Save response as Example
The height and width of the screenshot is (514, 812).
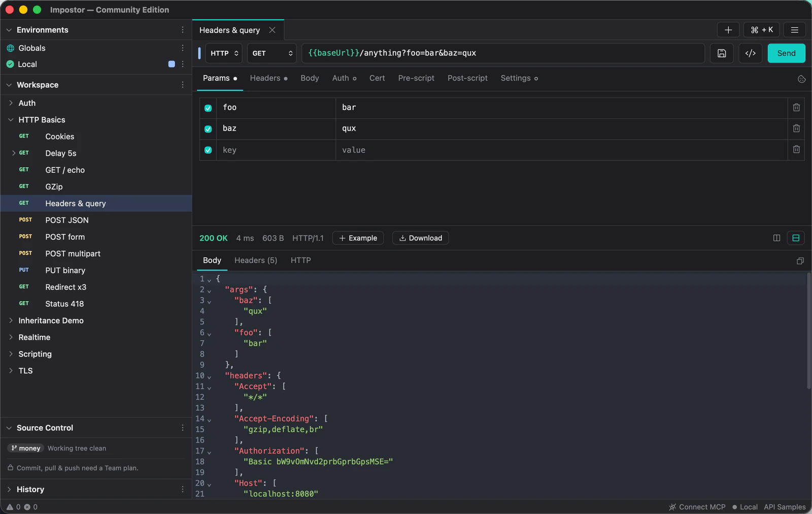[358, 238]
